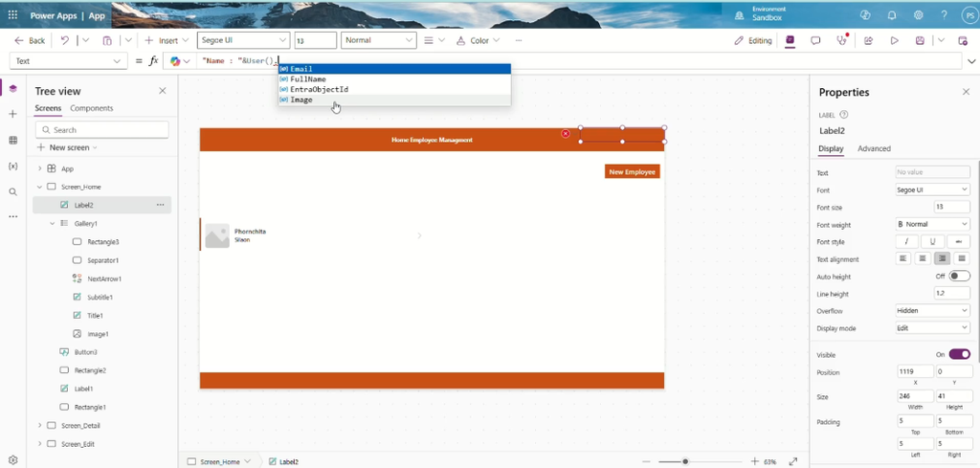
Task: Open the Help question mark
Action: click(x=945, y=15)
